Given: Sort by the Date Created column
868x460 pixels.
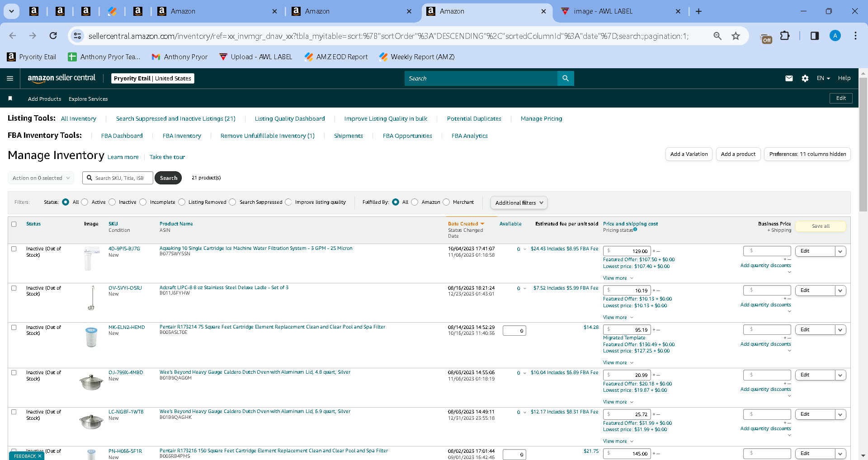Looking at the screenshot, I should (x=466, y=224).
